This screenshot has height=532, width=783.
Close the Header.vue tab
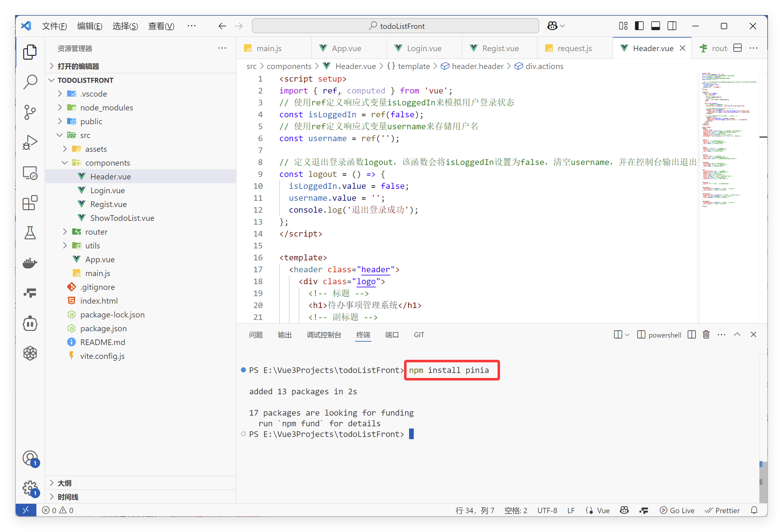click(682, 48)
